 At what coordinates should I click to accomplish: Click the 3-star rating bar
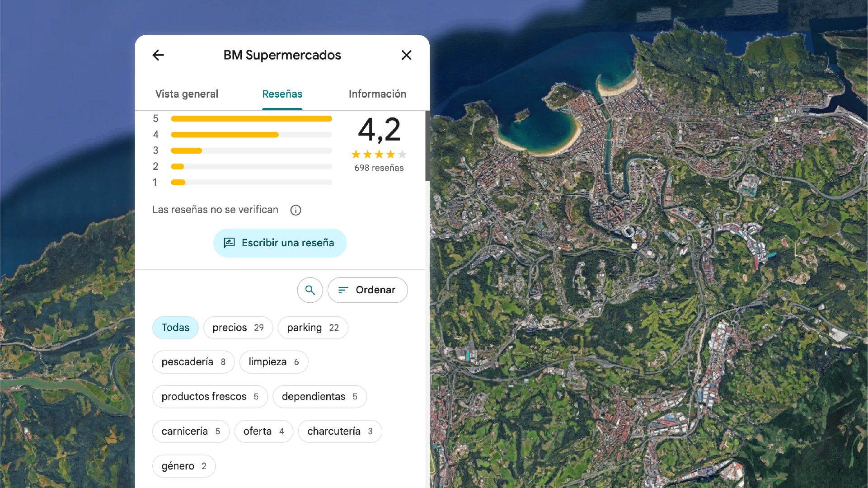[x=251, y=151]
